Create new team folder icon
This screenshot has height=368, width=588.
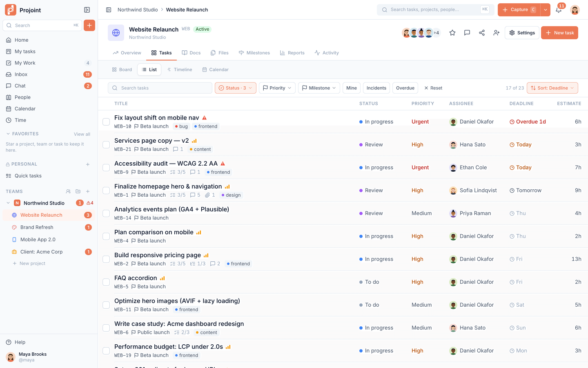coord(78,191)
